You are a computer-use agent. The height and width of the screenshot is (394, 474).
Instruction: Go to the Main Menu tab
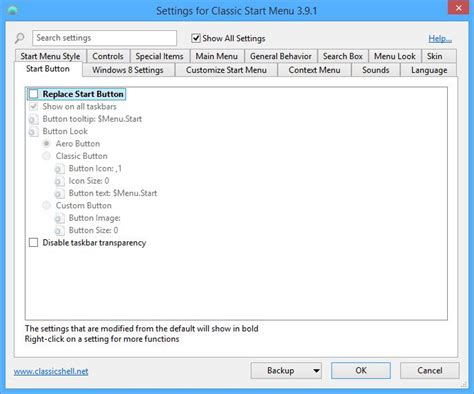pos(217,56)
